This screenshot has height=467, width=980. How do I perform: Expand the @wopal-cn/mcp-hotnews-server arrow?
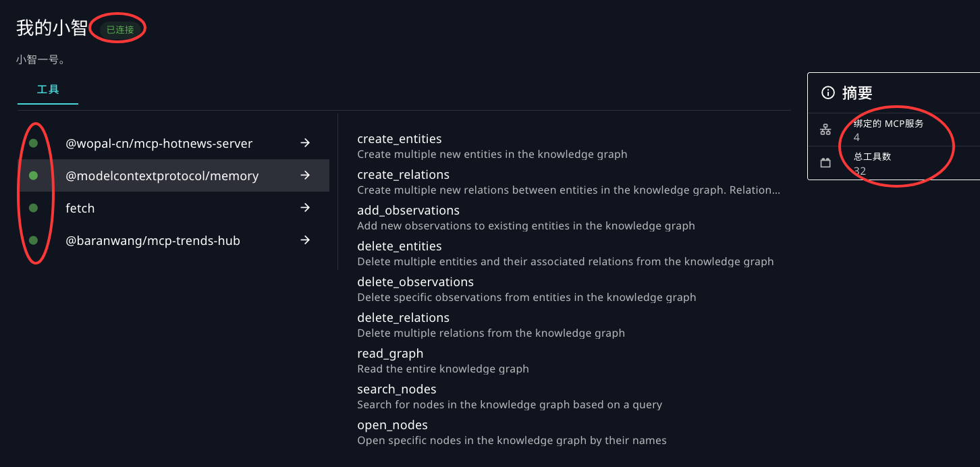[305, 143]
